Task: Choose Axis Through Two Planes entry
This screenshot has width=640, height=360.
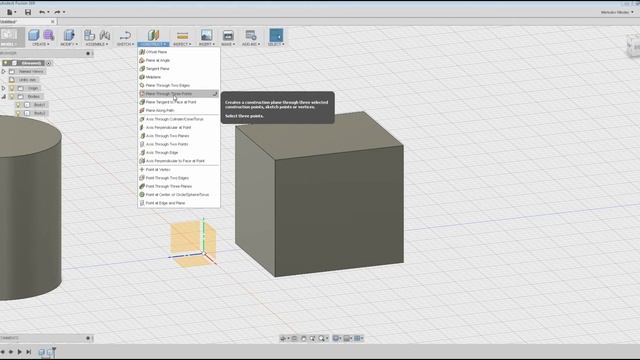Action: (179, 136)
